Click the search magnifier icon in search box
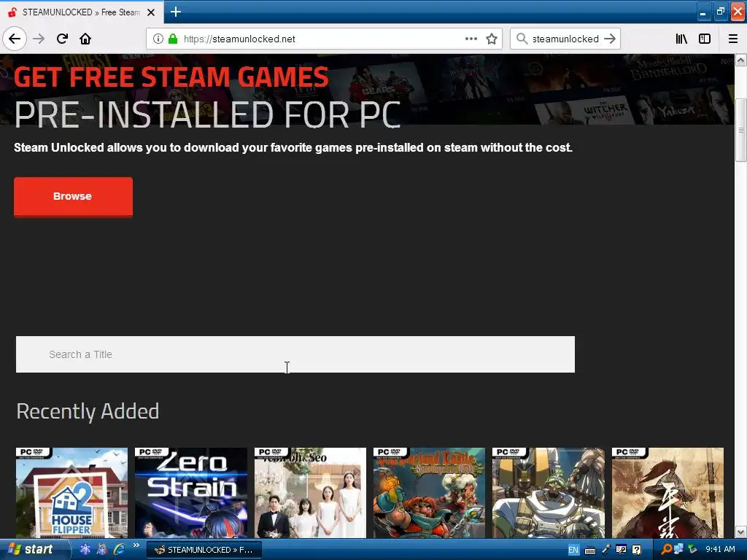The image size is (747, 560). coord(522,39)
